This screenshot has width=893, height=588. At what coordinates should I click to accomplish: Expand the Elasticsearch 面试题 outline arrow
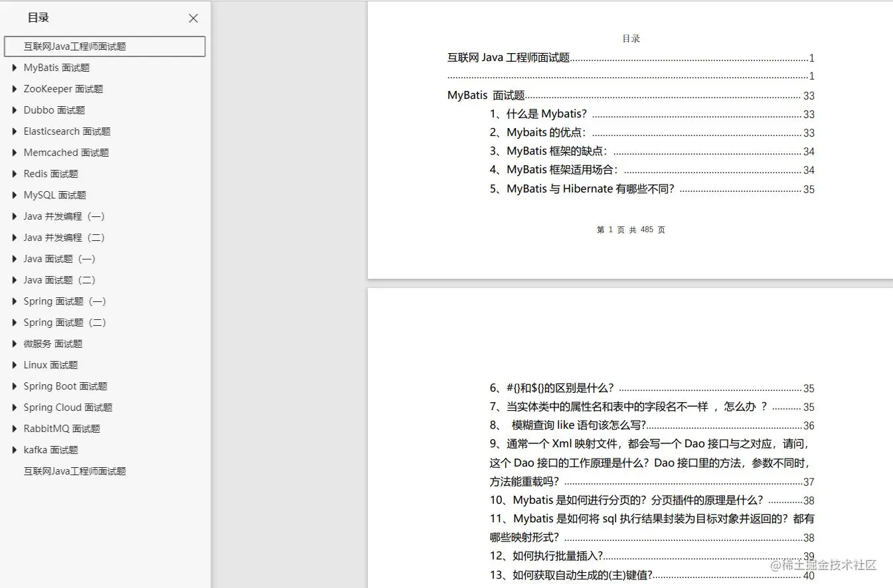tap(15, 131)
